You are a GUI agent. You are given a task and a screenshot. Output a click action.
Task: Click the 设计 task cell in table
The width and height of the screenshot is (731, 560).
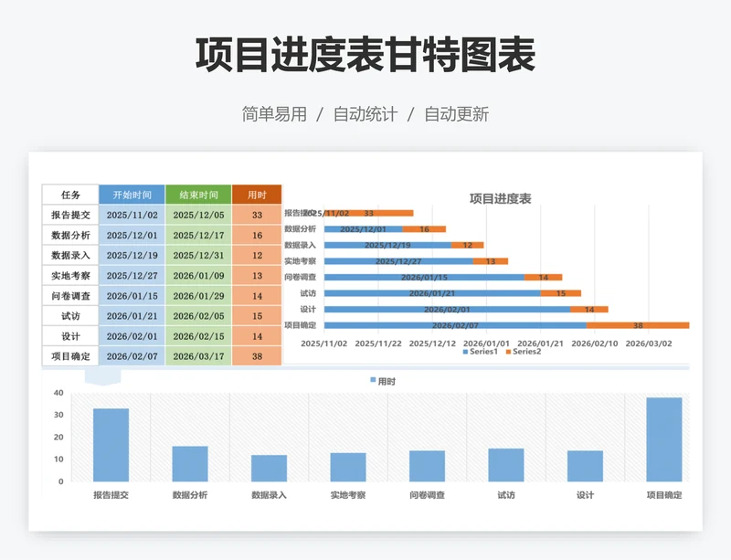(70, 336)
